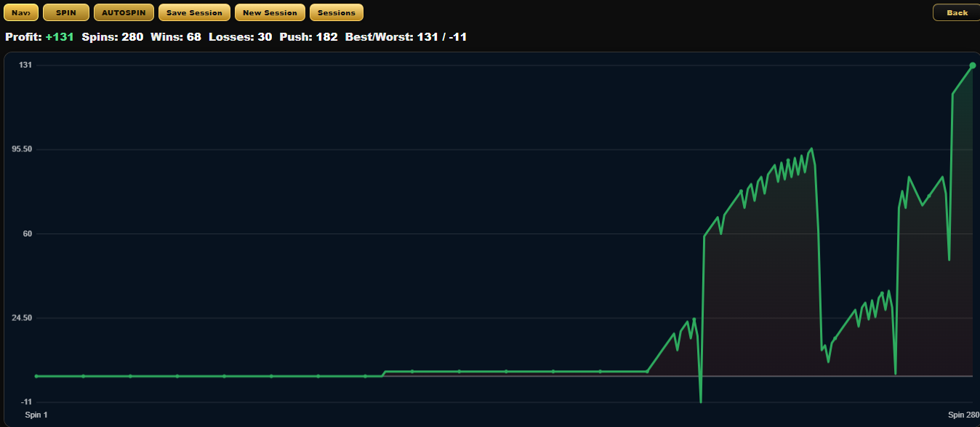Click the Spins: 280 stat

tap(113, 36)
